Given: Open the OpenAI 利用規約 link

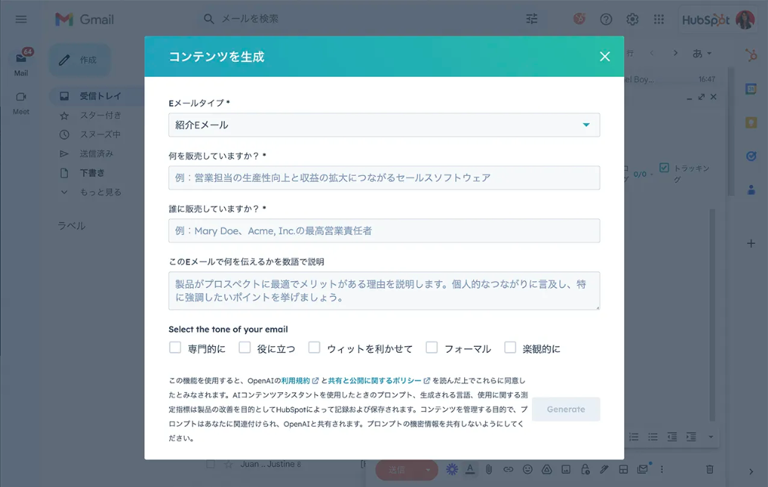Looking at the screenshot, I should (x=296, y=381).
